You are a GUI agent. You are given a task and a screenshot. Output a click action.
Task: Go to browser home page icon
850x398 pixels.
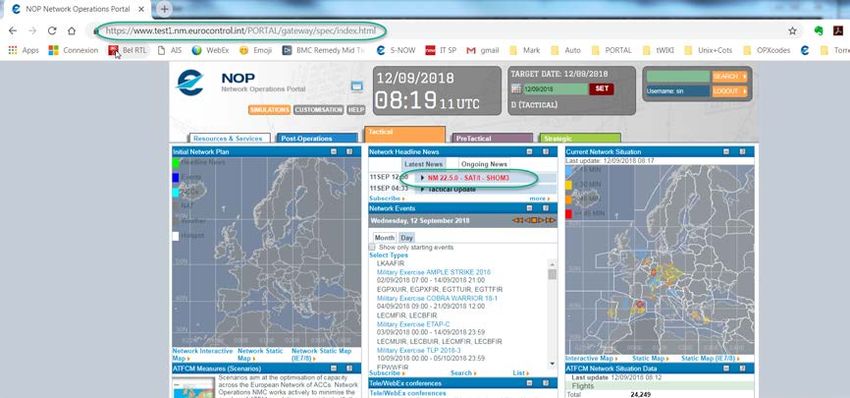tap(72, 31)
